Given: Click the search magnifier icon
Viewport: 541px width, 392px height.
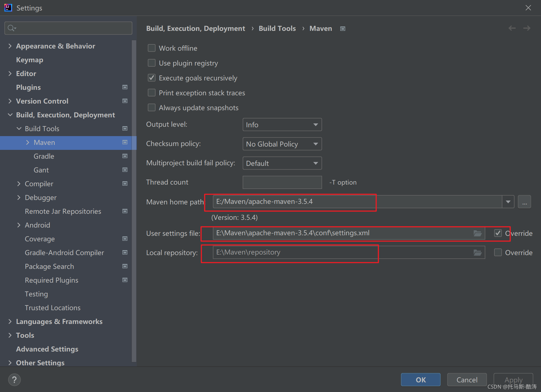Looking at the screenshot, I should [x=12, y=28].
